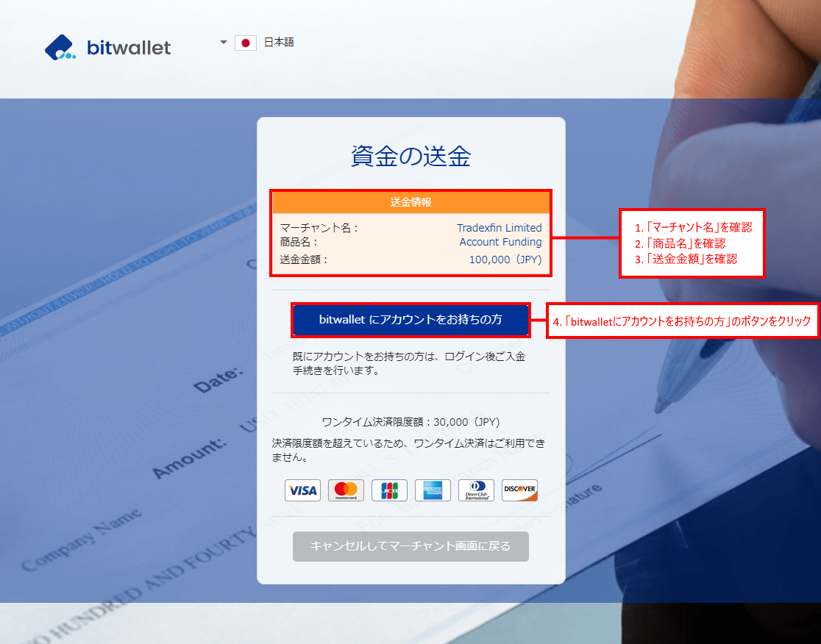Pick the Diners Club International logo
This screenshot has width=821, height=644.
(x=476, y=490)
